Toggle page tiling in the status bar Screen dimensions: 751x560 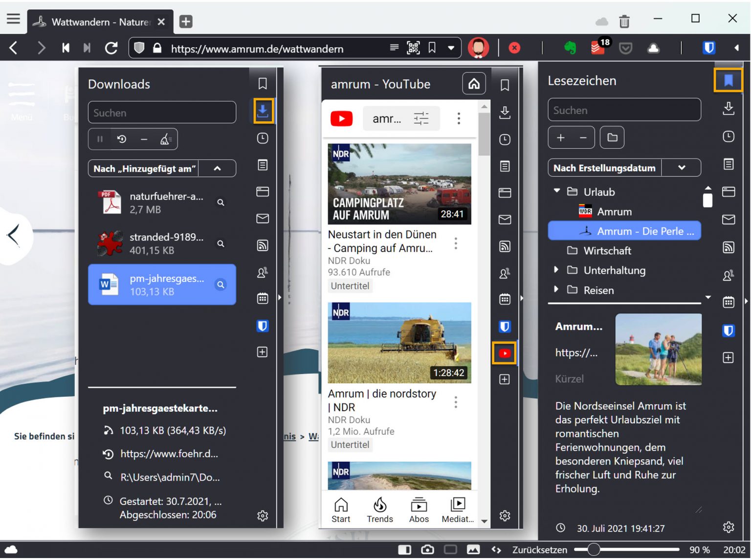405,549
